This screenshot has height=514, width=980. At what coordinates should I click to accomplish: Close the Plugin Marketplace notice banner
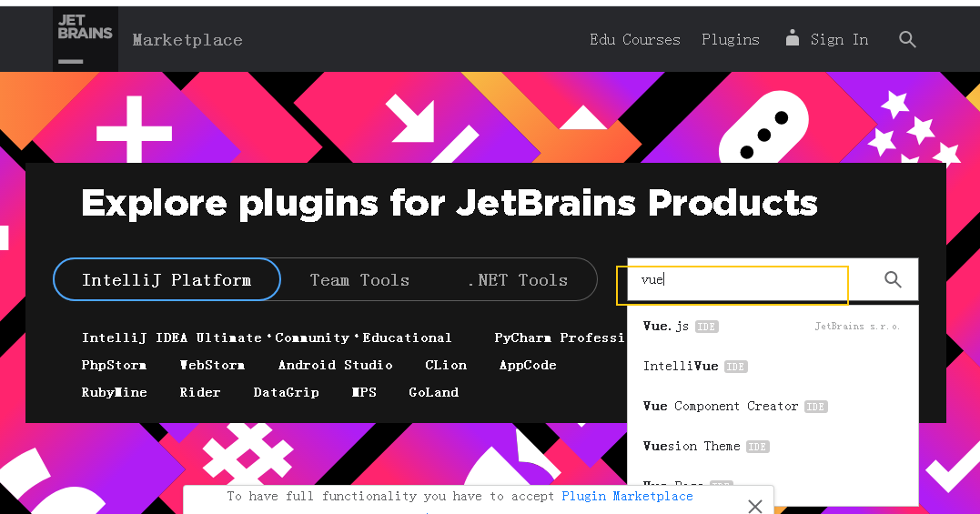(755, 506)
